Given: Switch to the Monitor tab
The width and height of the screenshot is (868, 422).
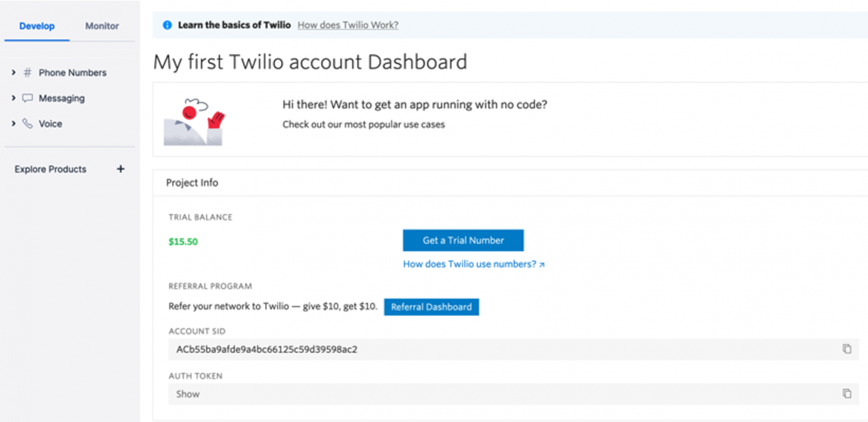Looking at the screenshot, I should pyautogui.click(x=102, y=26).
